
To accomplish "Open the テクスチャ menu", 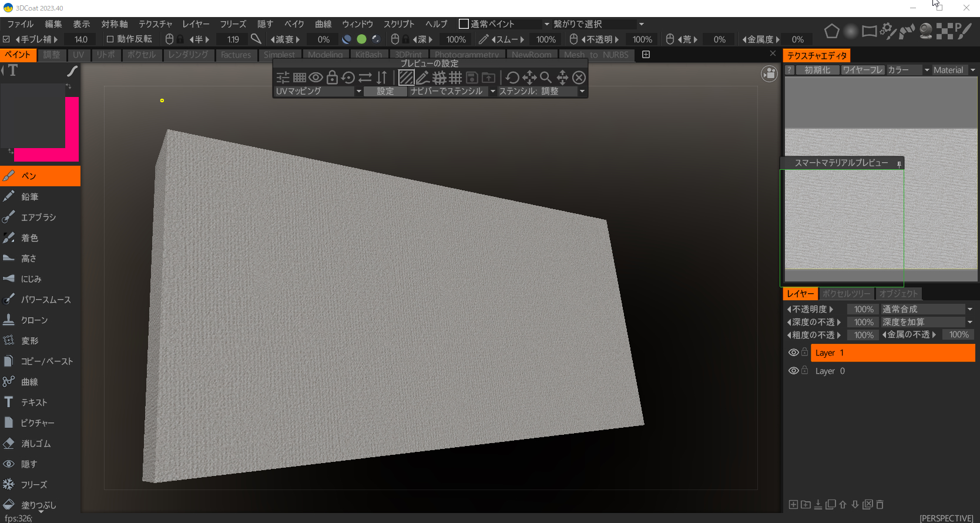I will [x=155, y=24].
